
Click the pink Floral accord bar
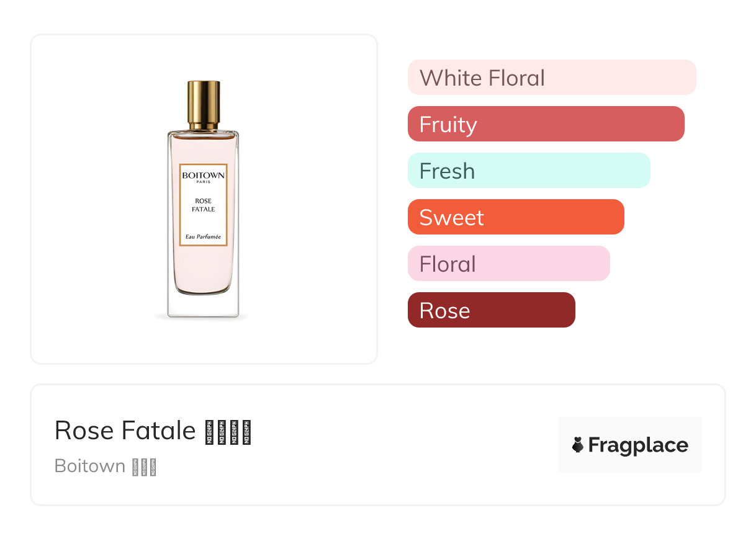(x=508, y=264)
